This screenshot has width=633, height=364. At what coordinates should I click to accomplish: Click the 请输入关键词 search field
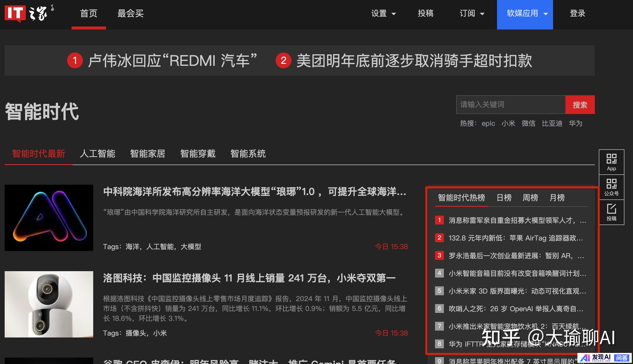[x=511, y=104]
